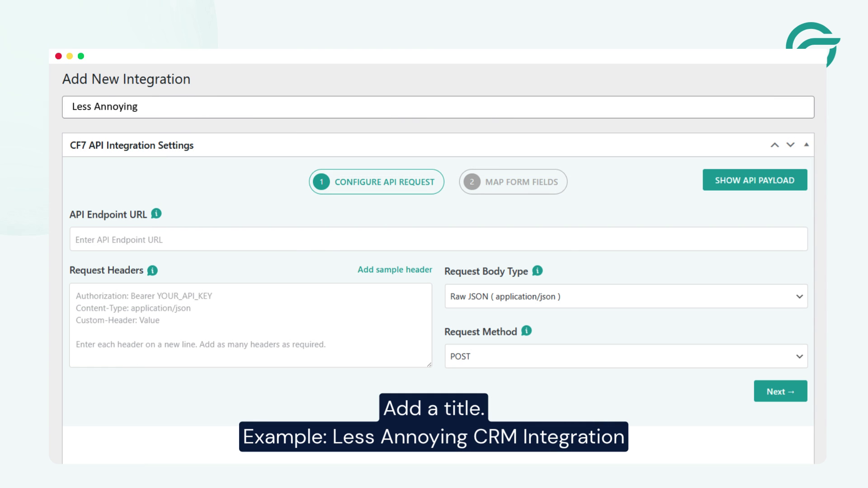Click the Request Body Type info icon

click(537, 271)
